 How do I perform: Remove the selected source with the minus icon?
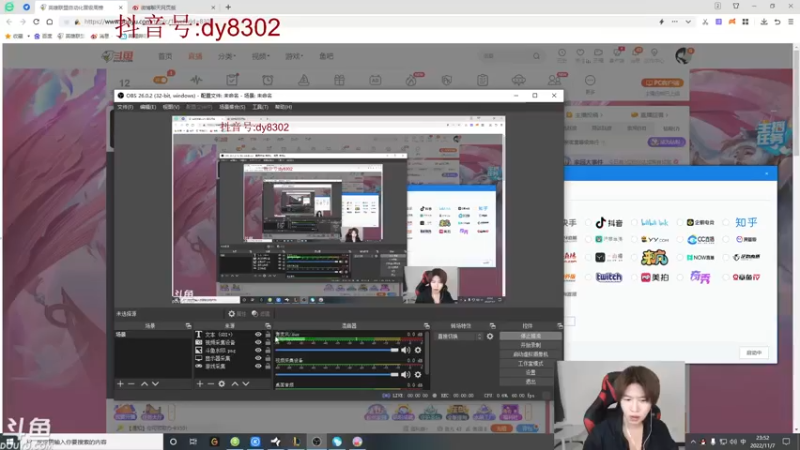pos(210,384)
